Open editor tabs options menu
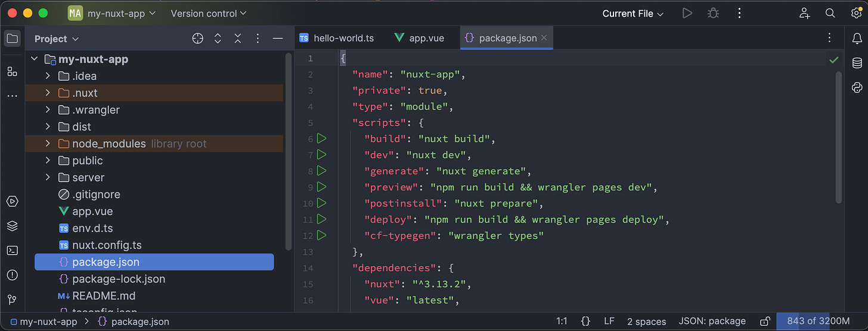This screenshot has width=868, height=331. tap(829, 38)
